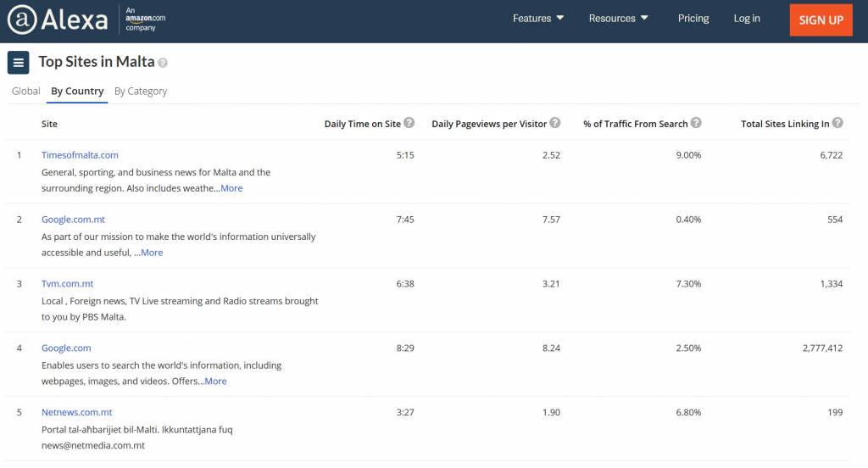
Task: Click the Daily Time on Site header text
Action: [x=363, y=124]
